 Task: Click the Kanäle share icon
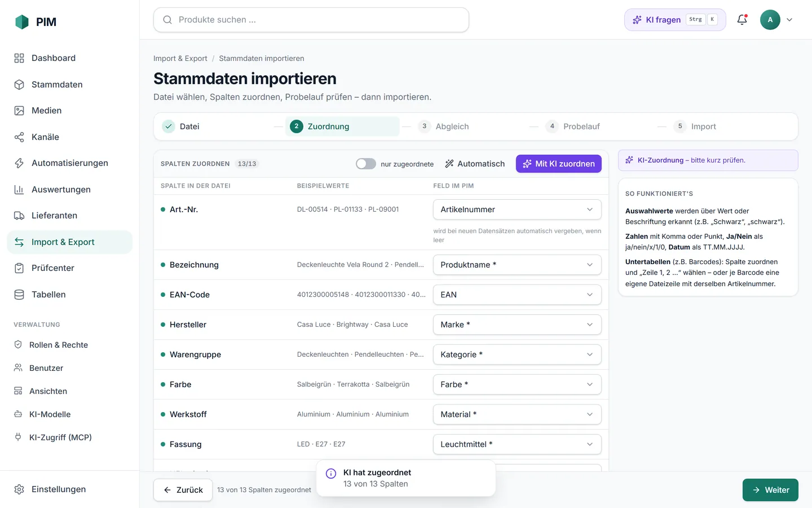(19, 137)
